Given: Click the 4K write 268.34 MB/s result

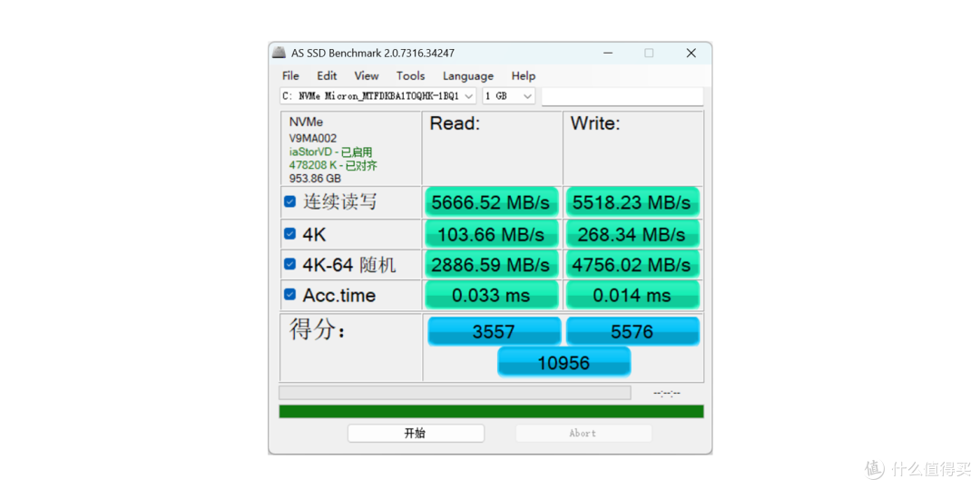Looking at the screenshot, I should 632,234.
